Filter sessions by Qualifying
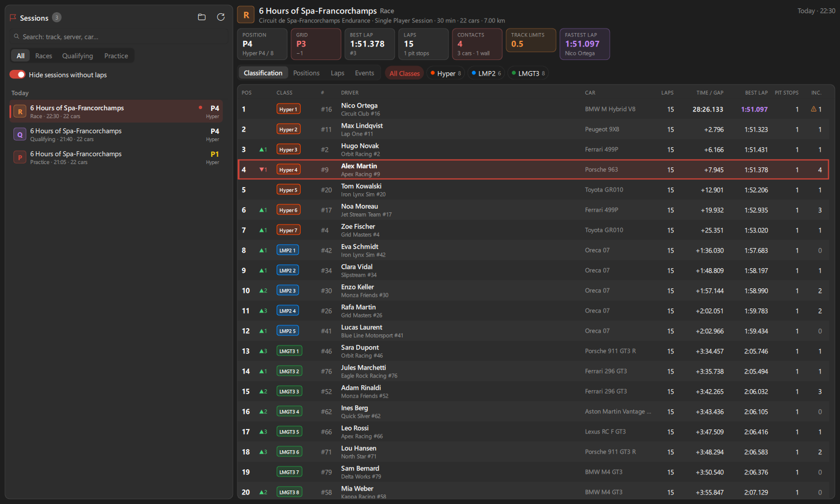The width and height of the screenshot is (840, 504). pos(78,55)
